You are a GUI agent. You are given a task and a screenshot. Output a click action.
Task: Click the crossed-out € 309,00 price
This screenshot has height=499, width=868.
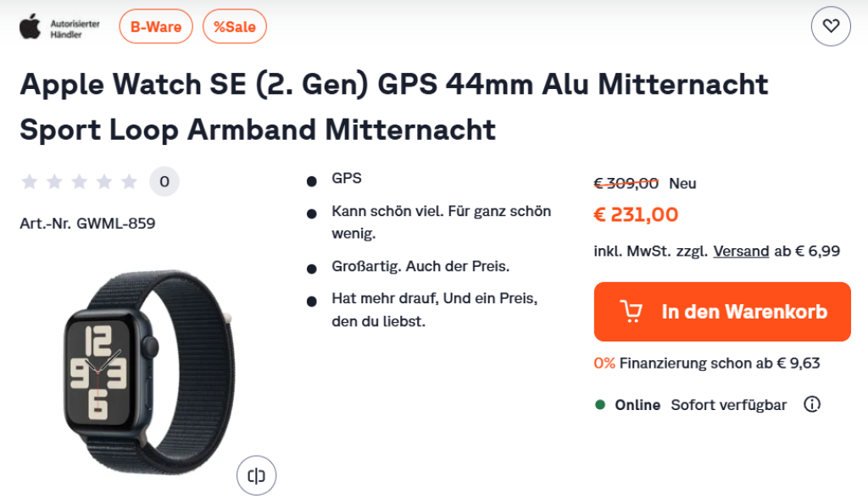click(x=626, y=183)
